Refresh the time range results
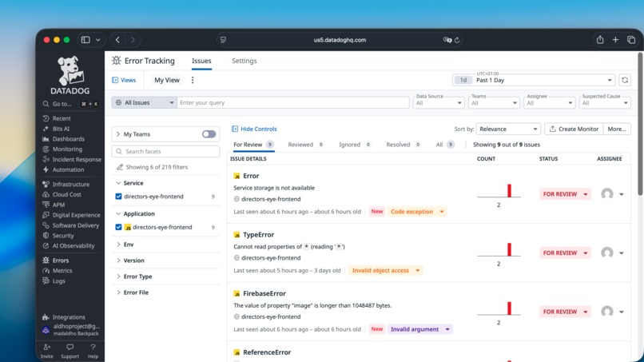This screenshot has width=644, height=362. click(625, 80)
